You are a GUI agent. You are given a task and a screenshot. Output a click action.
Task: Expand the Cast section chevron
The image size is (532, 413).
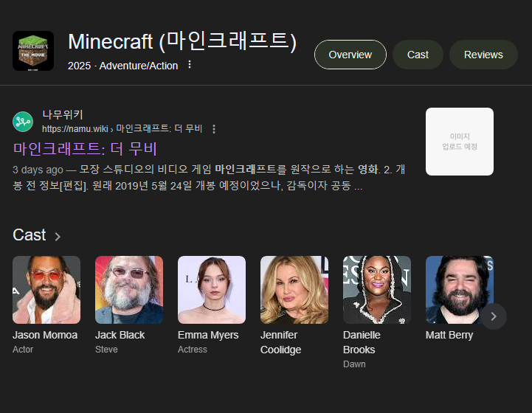[58, 236]
